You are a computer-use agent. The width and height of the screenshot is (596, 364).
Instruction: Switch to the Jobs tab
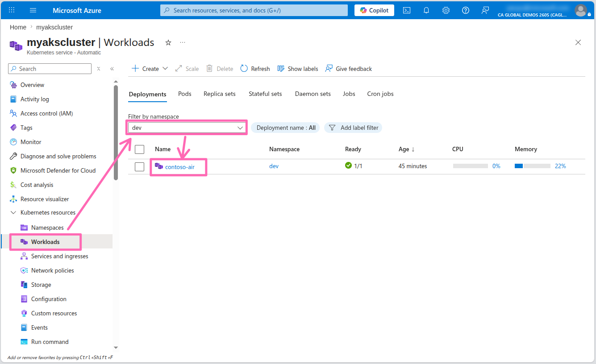tap(349, 94)
